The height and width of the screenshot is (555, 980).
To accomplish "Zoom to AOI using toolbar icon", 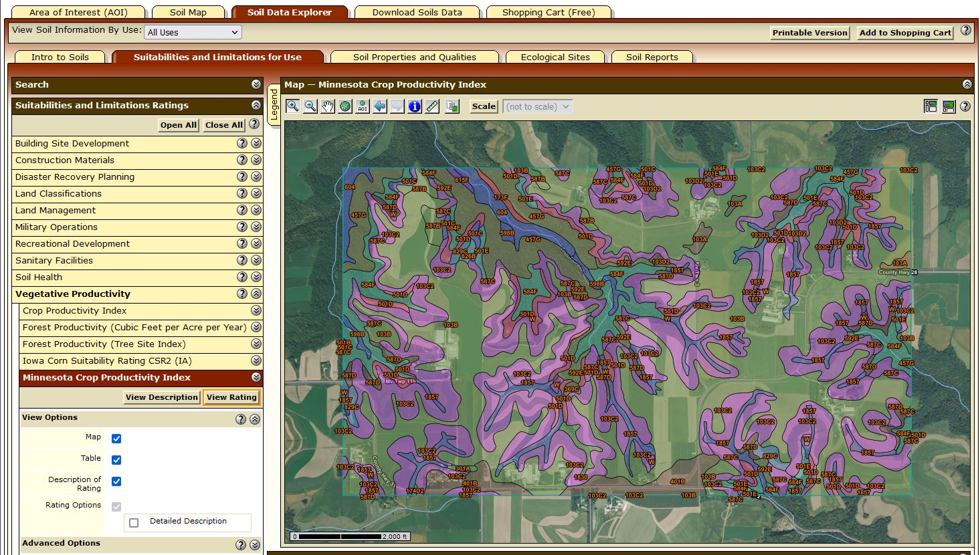I will click(x=363, y=106).
